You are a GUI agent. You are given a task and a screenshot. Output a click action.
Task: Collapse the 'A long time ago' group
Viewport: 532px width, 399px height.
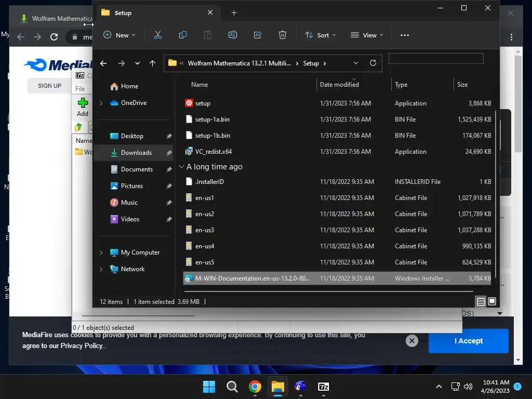181,167
